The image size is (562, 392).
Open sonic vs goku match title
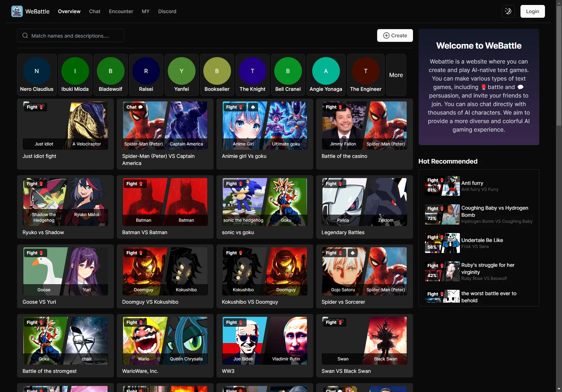[x=238, y=232]
